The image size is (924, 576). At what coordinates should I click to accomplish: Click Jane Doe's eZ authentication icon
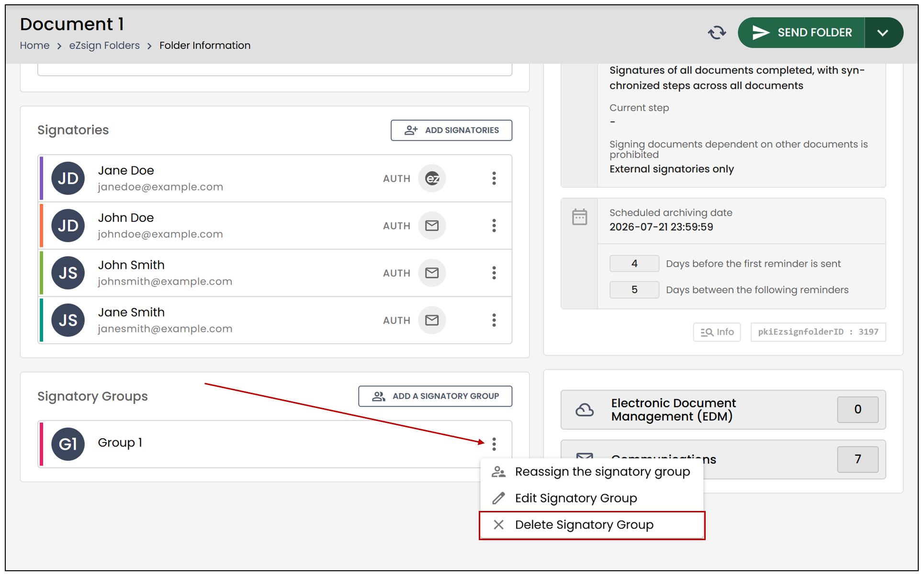(x=432, y=178)
